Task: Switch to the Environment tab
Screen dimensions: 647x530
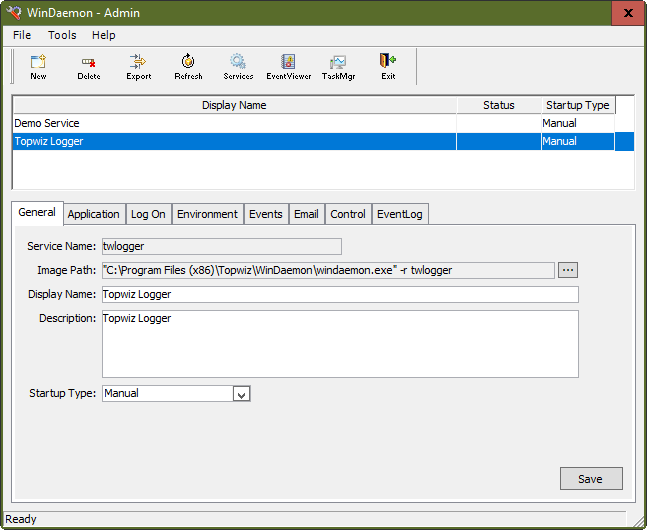Action: tap(207, 214)
